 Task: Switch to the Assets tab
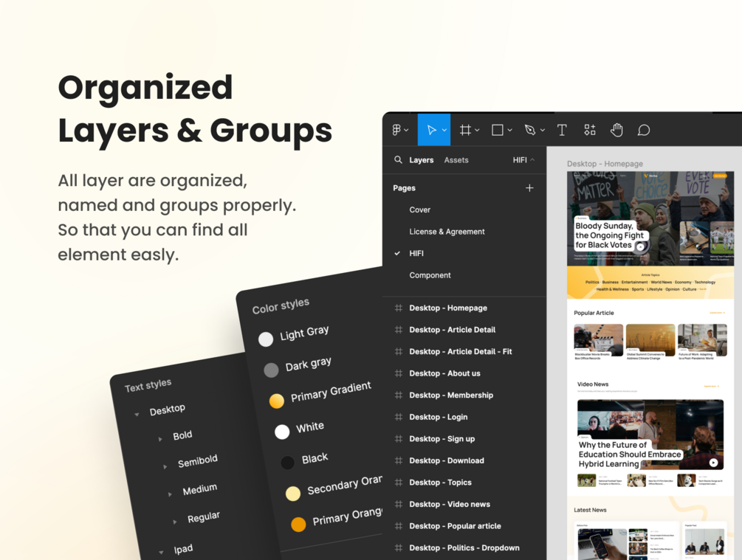456,160
